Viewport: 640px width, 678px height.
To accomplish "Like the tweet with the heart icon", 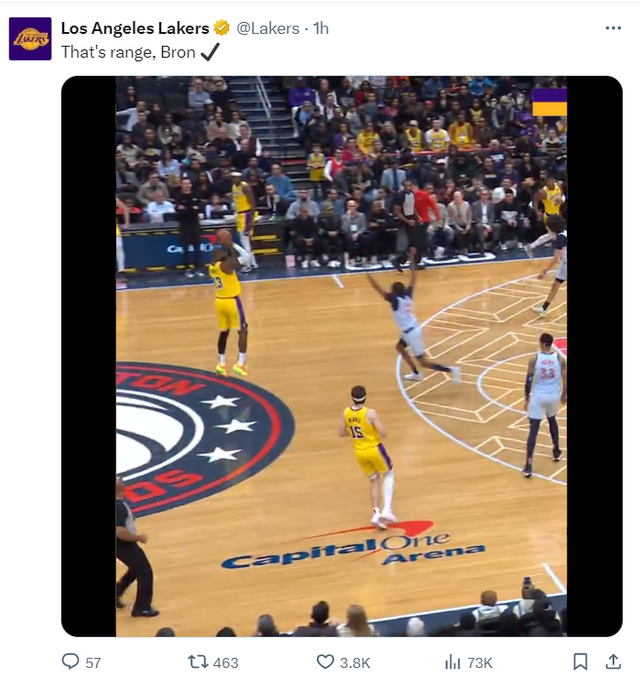I will tap(325, 662).
